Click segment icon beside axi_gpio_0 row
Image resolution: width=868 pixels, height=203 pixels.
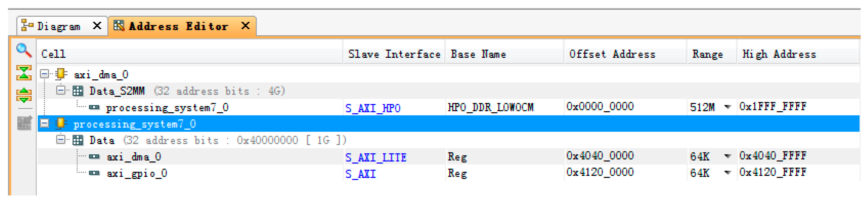[x=94, y=173]
